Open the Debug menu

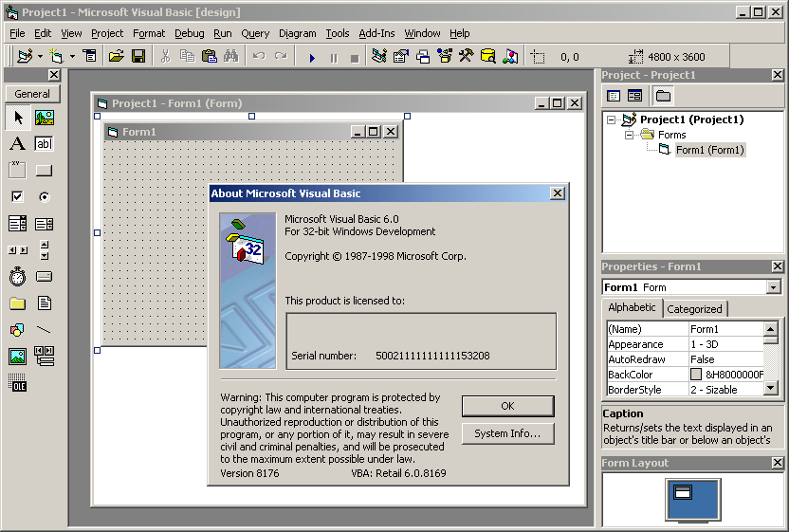click(x=190, y=33)
